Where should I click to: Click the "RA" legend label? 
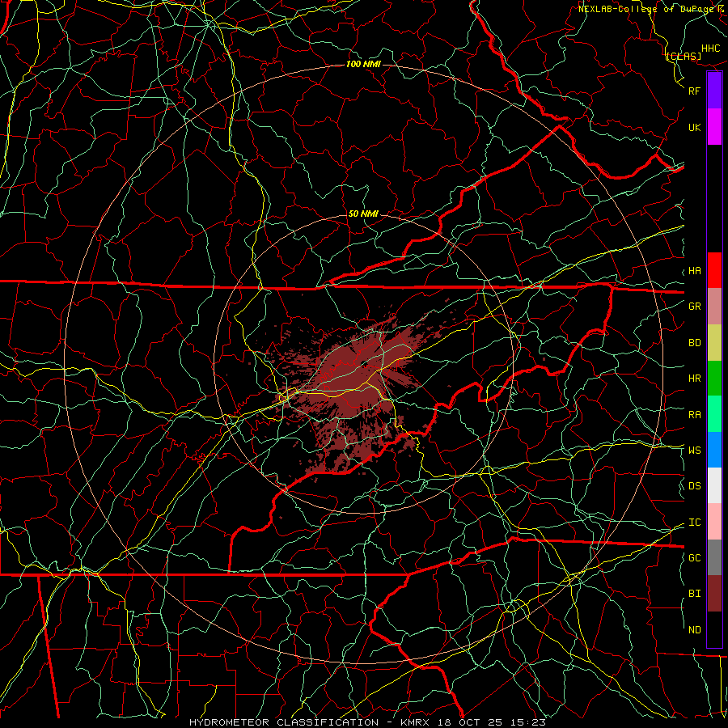[x=695, y=414]
